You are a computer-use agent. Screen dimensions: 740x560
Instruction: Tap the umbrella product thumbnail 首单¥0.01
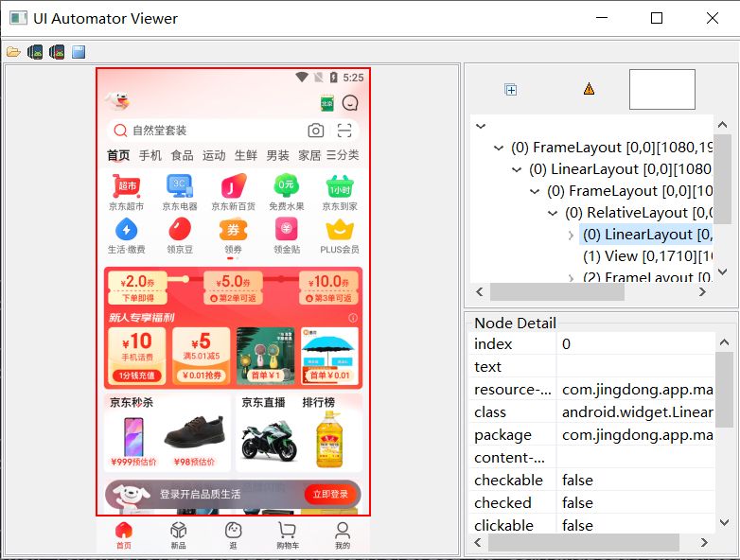tap(330, 356)
